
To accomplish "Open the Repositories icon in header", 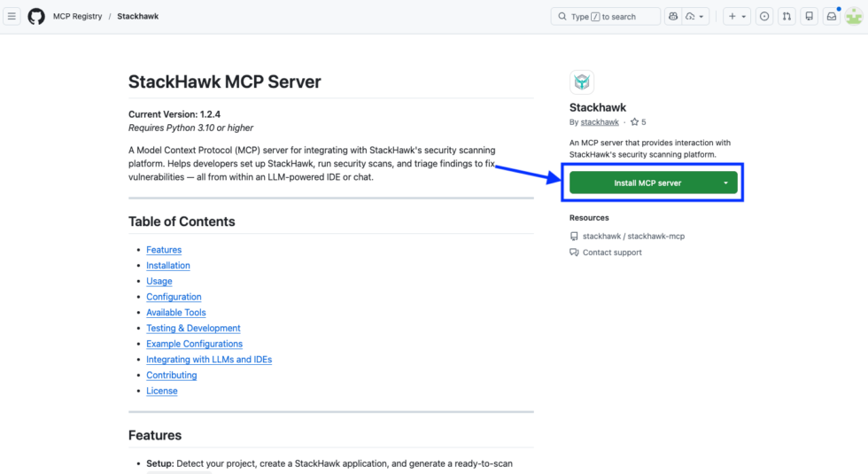I will (810, 17).
